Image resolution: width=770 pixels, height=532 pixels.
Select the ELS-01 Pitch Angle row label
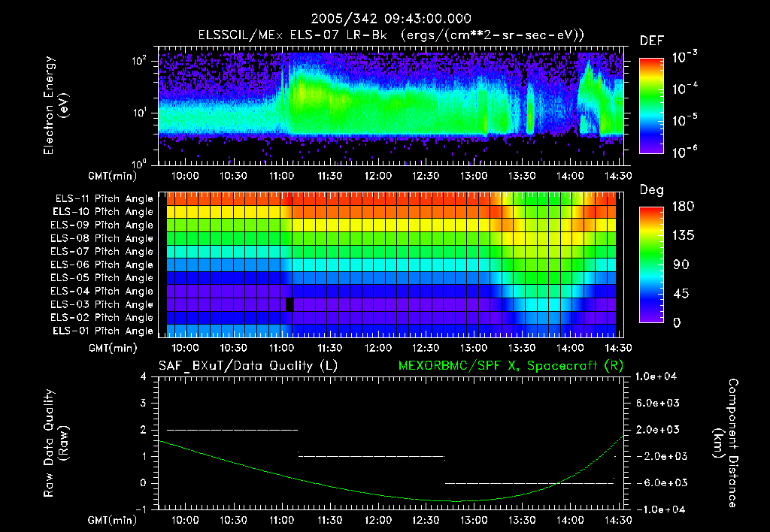pyautogui.click(x=103, y=331)
